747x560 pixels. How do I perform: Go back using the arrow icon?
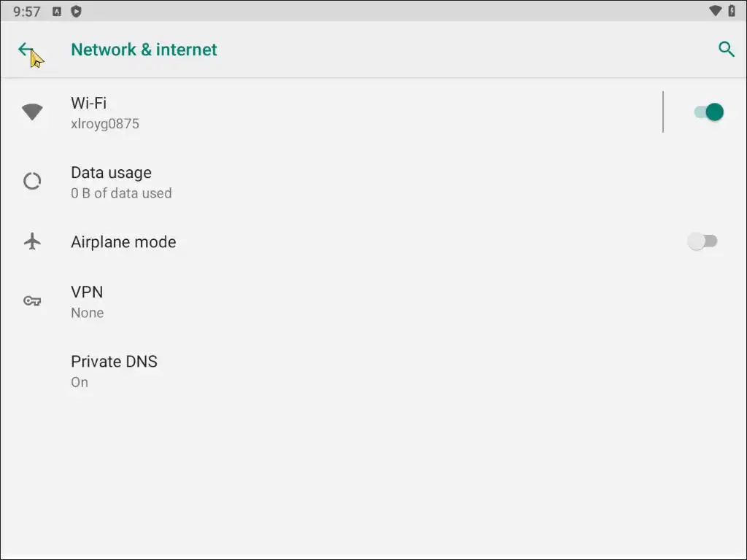(26, 50)
